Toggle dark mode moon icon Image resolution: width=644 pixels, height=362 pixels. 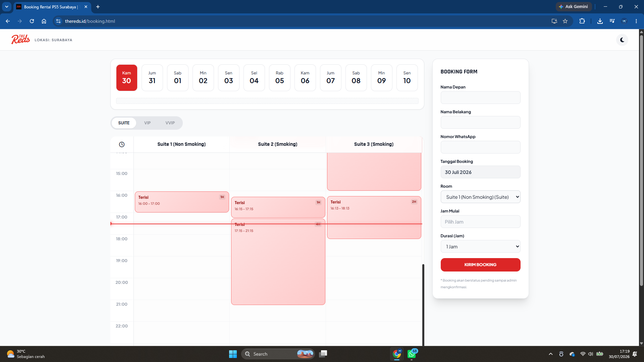(x=622, y=40)
